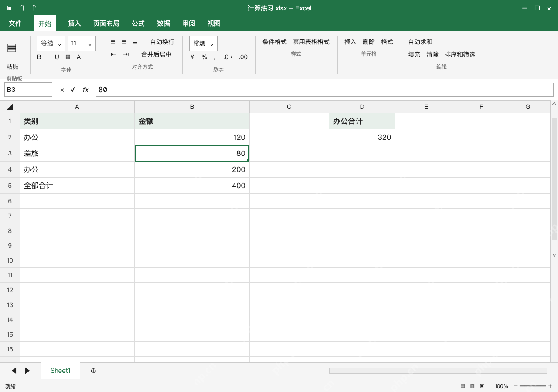Click the select-all corner triangle
Image resolution: width=558 pixels, height=392 pixels.
10,107
